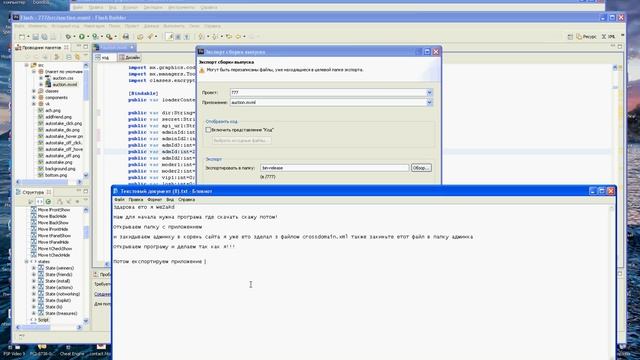Click the Debug bug icon in the toolbar
The image size is (640, 360).
(x=68, y=37)
